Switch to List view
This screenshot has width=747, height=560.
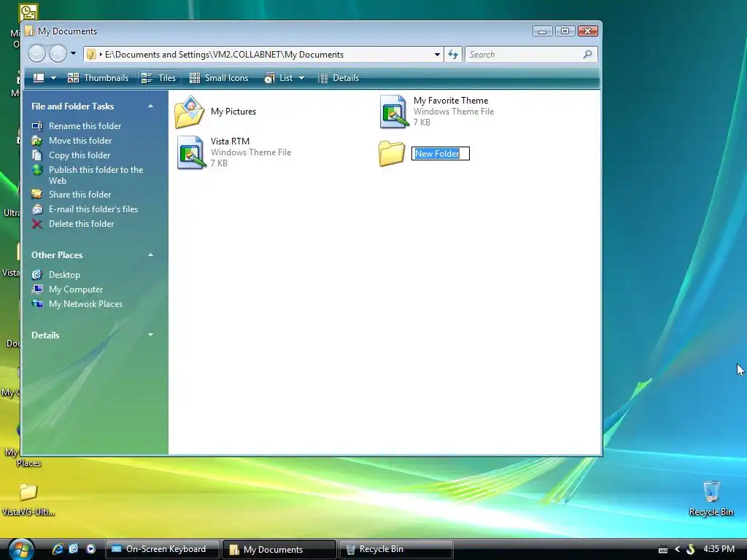coord(279,77)
